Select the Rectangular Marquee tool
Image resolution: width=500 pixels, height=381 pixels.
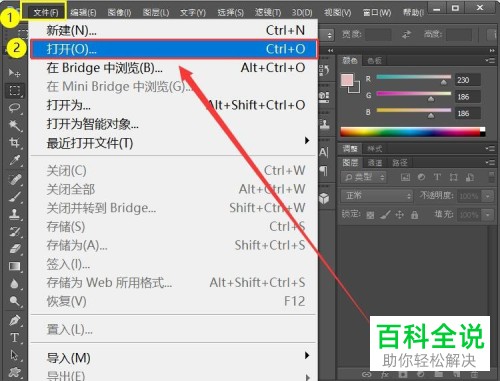point(14,90)
